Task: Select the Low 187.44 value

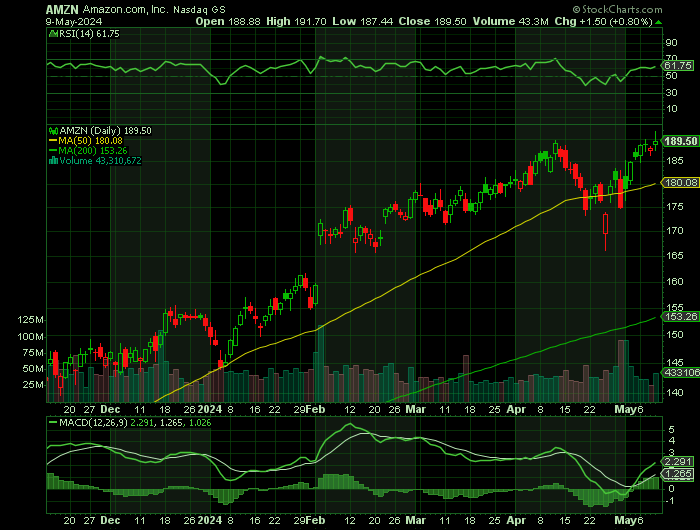Action: pyautogui.click(x=362, y=21)
